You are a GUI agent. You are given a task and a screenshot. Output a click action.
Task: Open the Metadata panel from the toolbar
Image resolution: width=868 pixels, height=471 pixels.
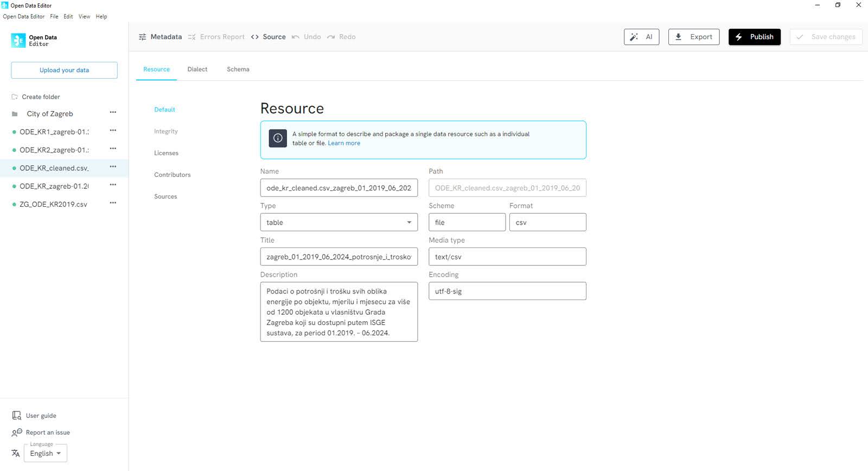click(x=160, y=37)
